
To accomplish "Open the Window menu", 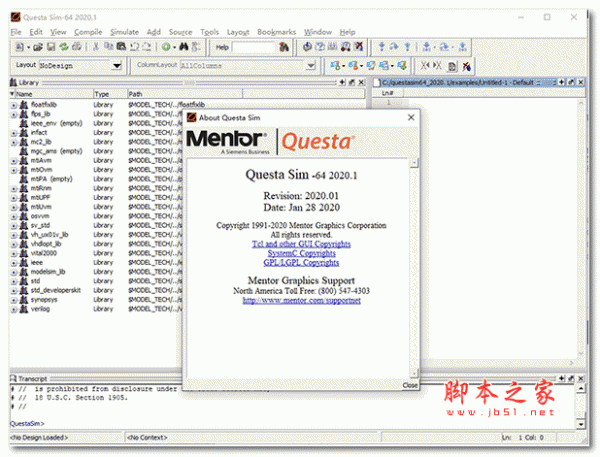I will (318, 32).
